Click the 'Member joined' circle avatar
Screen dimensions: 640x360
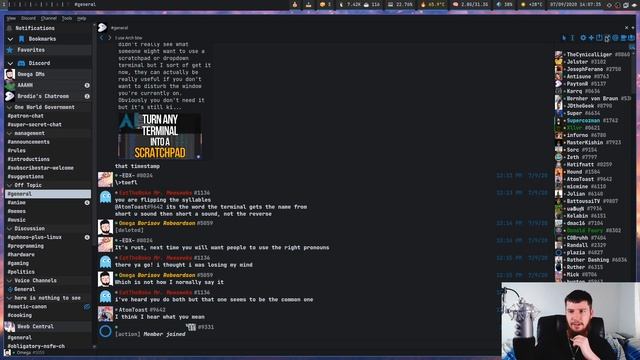pos(105,331)
